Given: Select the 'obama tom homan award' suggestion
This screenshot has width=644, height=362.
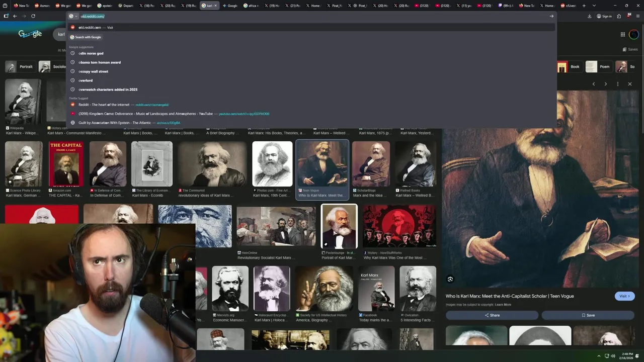Looking at the screenshot, I should point(311,62).
